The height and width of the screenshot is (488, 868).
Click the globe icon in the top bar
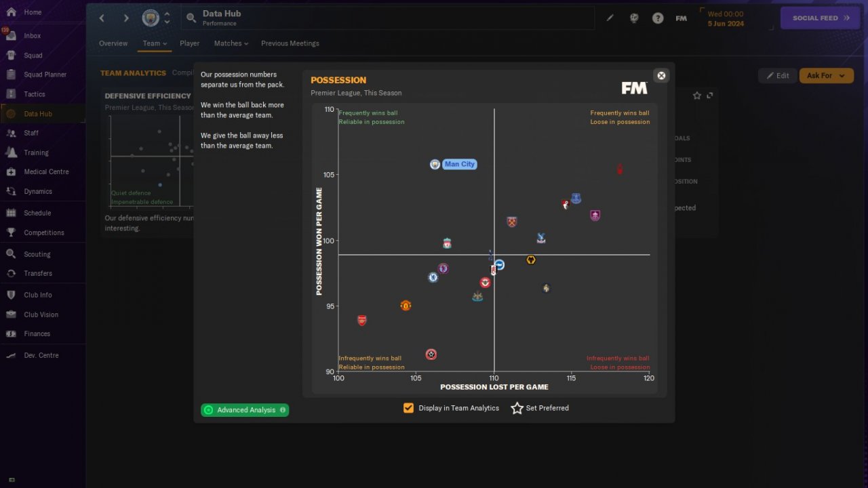(634, 18)
